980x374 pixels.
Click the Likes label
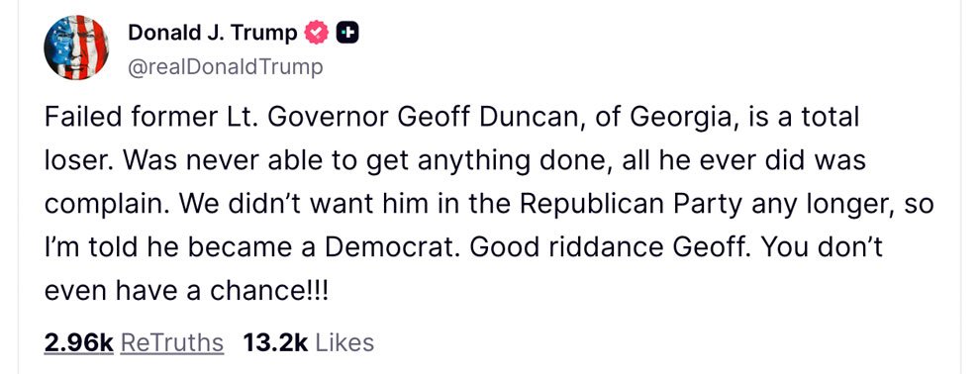344,342
